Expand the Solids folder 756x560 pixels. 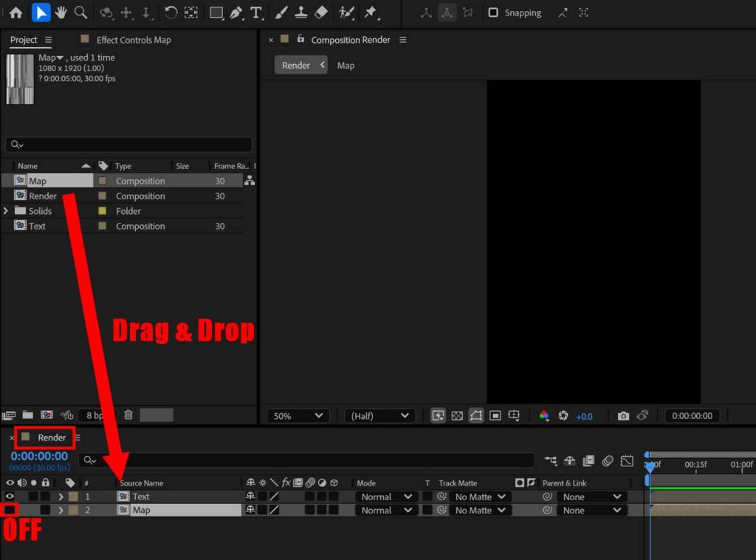coord(6,211)
